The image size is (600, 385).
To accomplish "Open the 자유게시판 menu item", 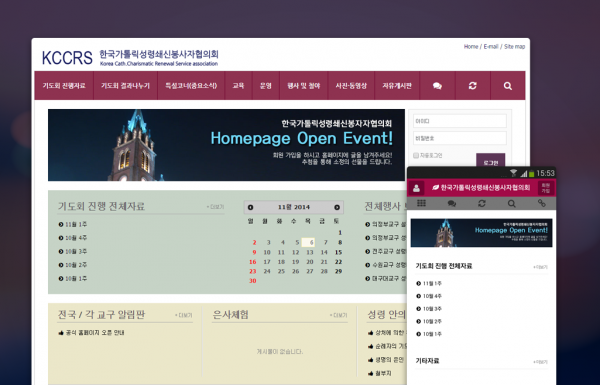I will 397,86.
